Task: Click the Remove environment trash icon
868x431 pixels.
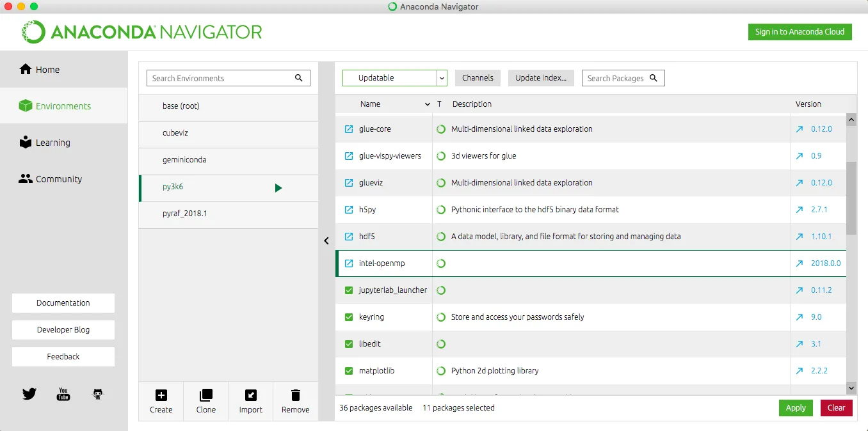Action: (x=296, y=395)
